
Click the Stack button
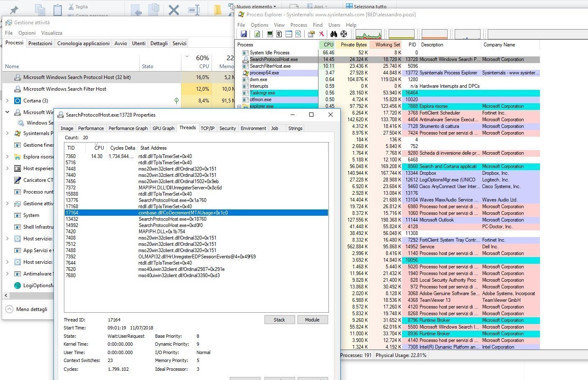[x=279, y=320]
